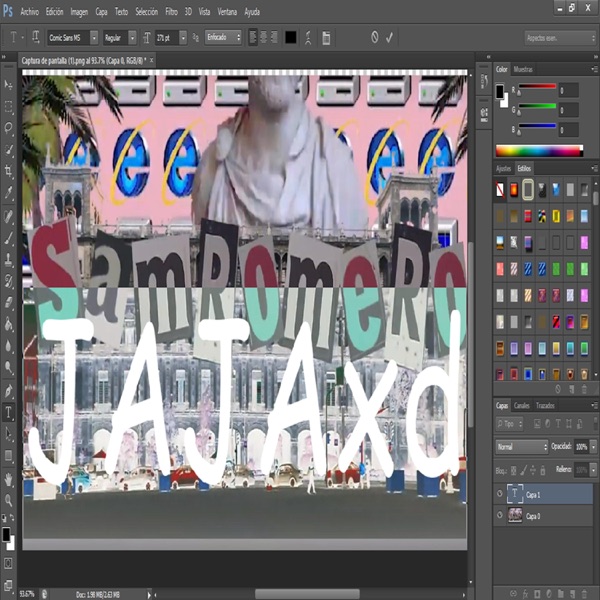Image resolution: width=600 pixels, height=600 pixels.
Task: Select the History Brush tool
Action: click(x=8, y=281)
